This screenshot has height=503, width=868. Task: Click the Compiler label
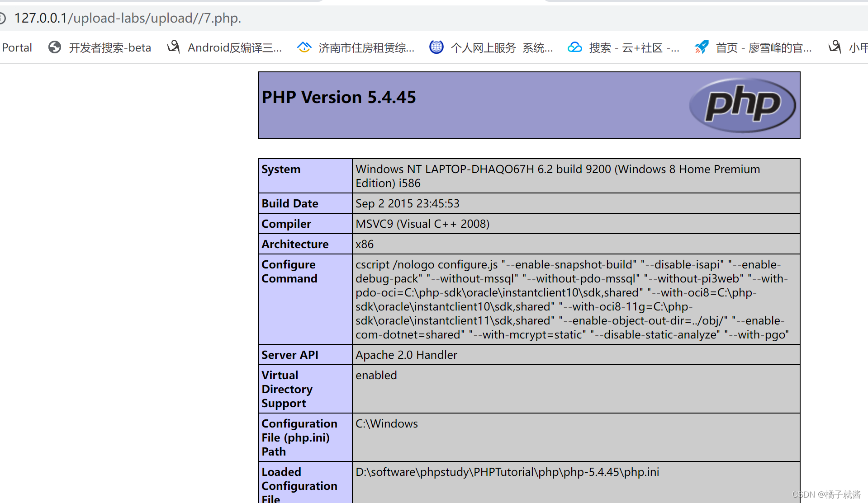pyautogui.click(x=286, y=224)
